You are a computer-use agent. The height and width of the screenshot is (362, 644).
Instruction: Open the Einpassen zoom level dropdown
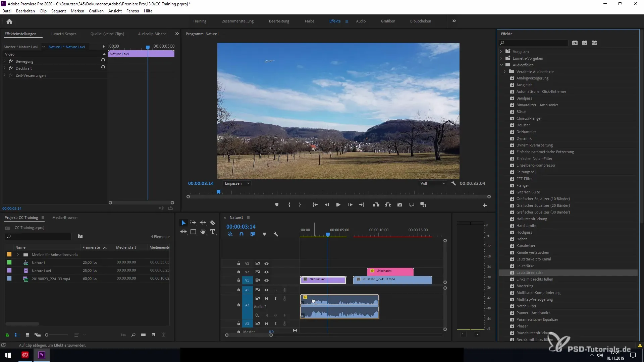tap(237, 183)
